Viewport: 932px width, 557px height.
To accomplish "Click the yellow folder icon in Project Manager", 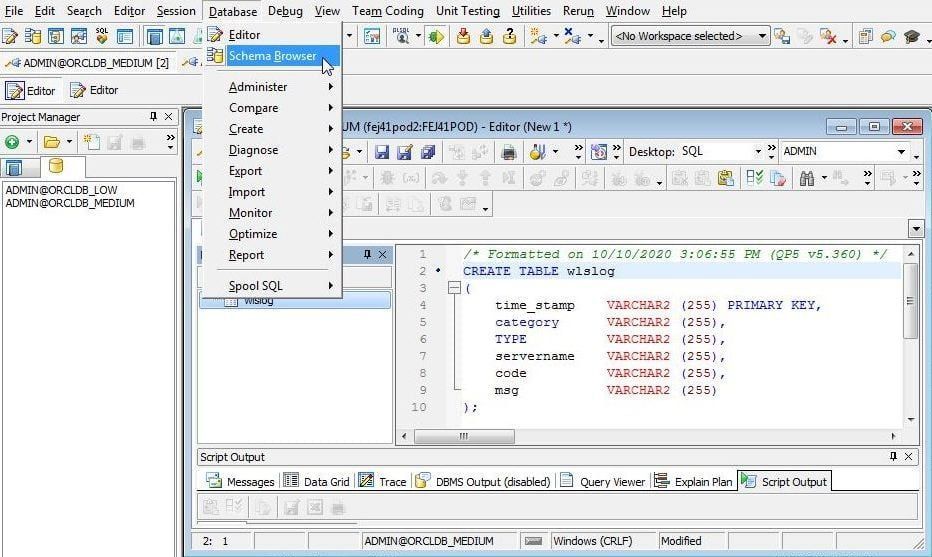I will click(x=51, y=142).
